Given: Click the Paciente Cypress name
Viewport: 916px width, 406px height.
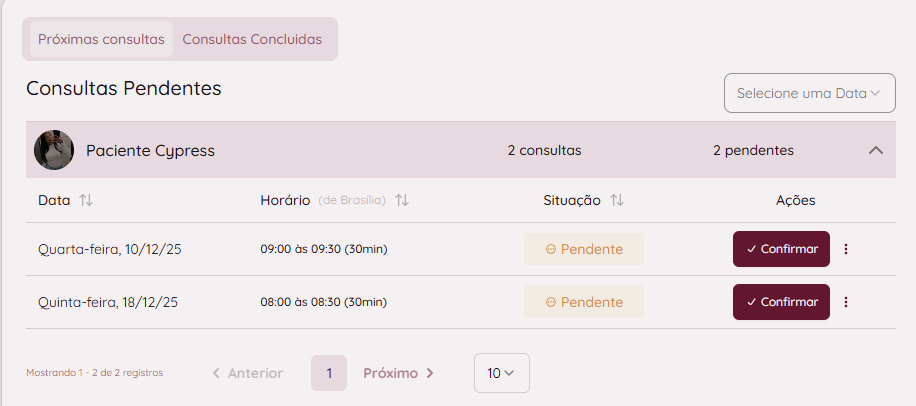Looking at the screenshot, I should point(150,151).
